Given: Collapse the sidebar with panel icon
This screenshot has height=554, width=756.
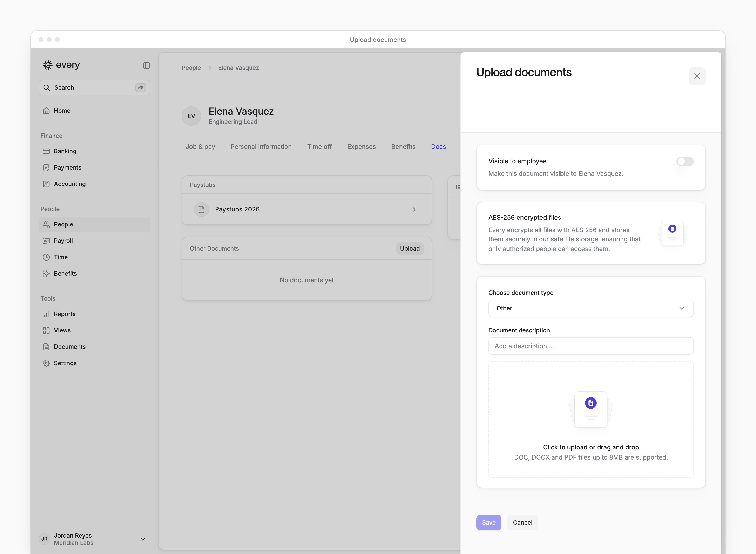Looking at the screenshot, I should click(146, 65).
